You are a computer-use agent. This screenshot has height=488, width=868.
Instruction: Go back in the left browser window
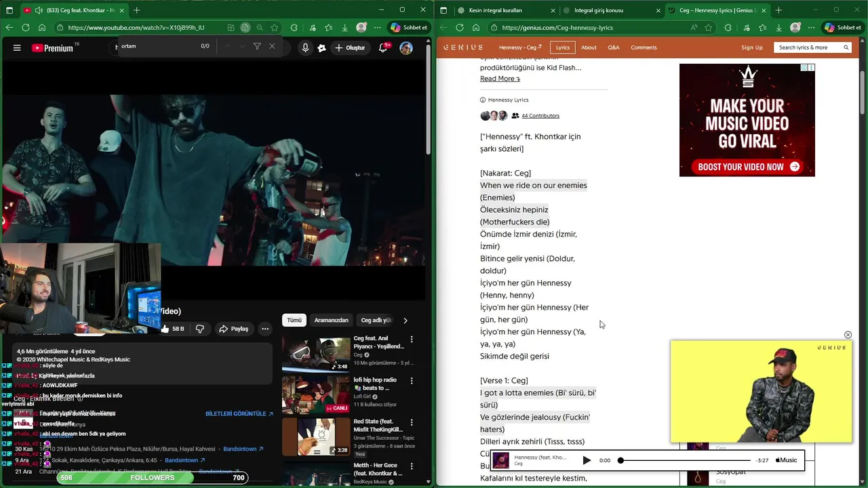coord(9,28)
